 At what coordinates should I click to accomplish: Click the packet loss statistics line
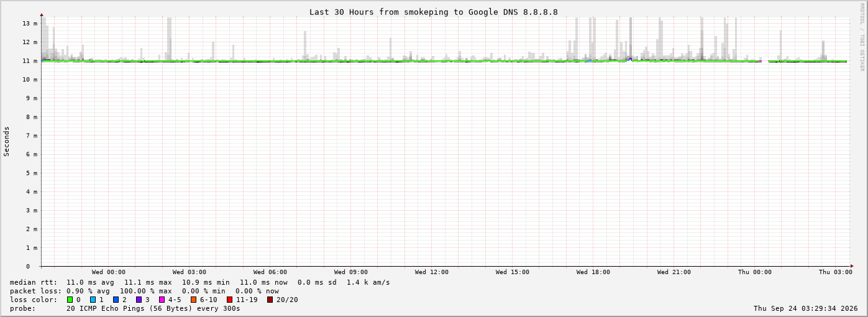pos(144,291)
